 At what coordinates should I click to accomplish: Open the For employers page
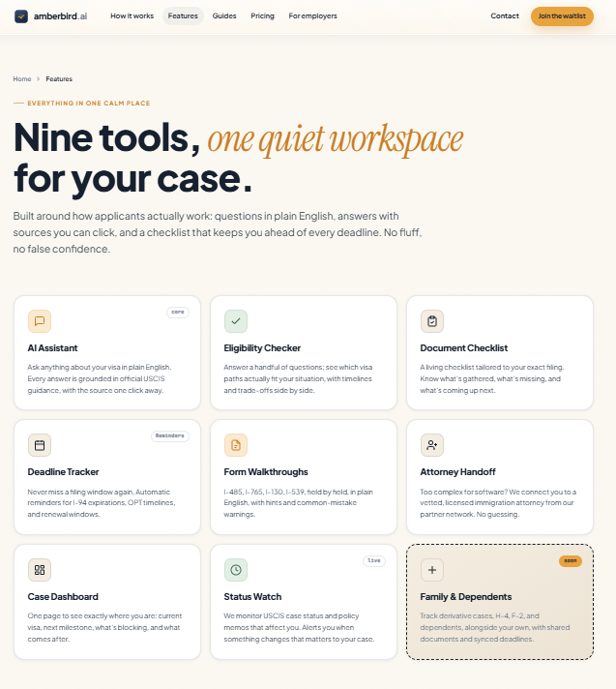(x=312, y=16)
